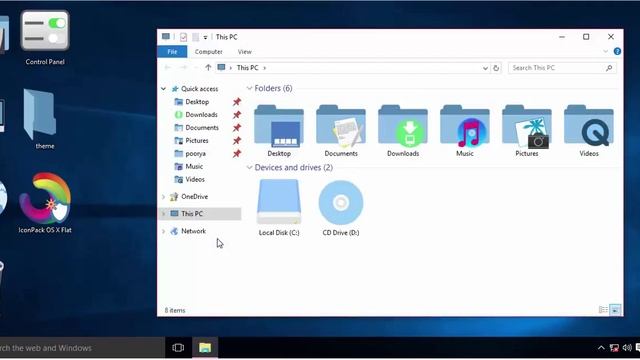Click This PC breadcrumb in address bar

click(x=247, y=68)
